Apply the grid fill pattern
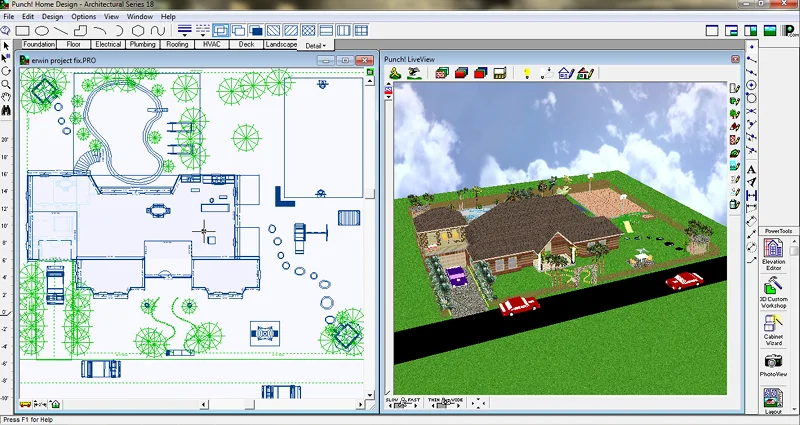Image resolution: width=800 pixels, height=425 pixels. click(361, 31)
